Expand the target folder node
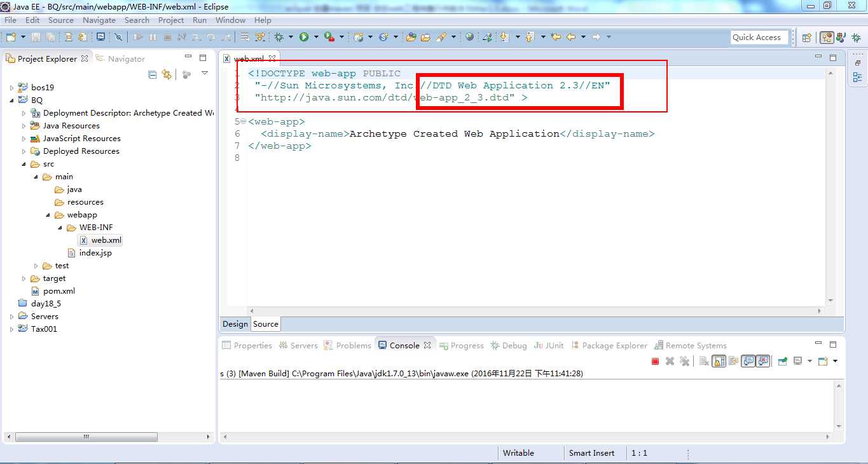Viewport: 868px width, 464px height. 24,278
